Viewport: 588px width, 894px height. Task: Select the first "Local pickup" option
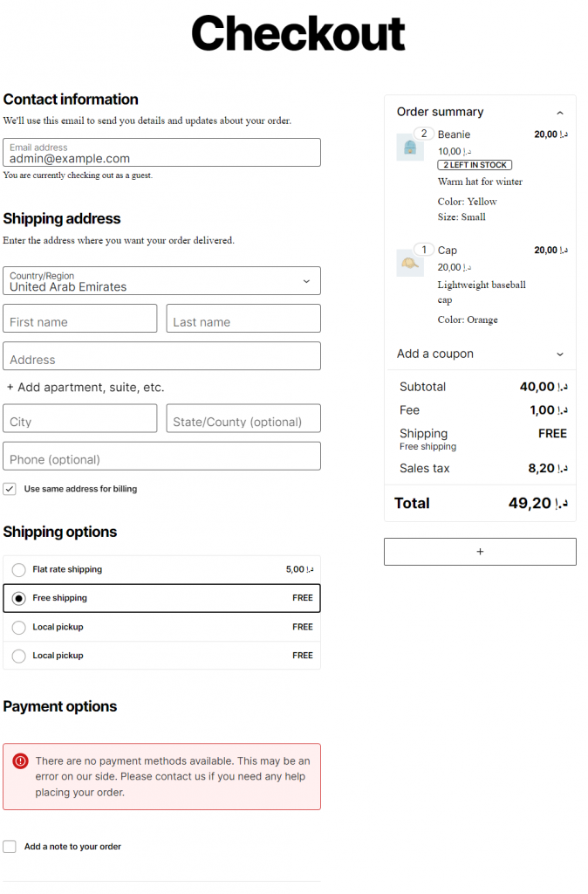18,627
